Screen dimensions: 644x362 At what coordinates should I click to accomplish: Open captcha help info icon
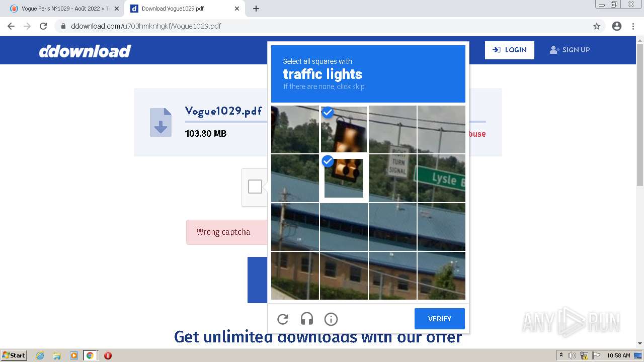click(x=331, y=319)
